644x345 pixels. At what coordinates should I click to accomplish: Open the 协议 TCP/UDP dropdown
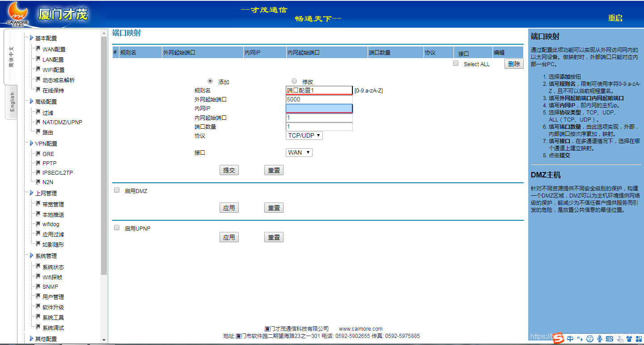tap(304, 135)
